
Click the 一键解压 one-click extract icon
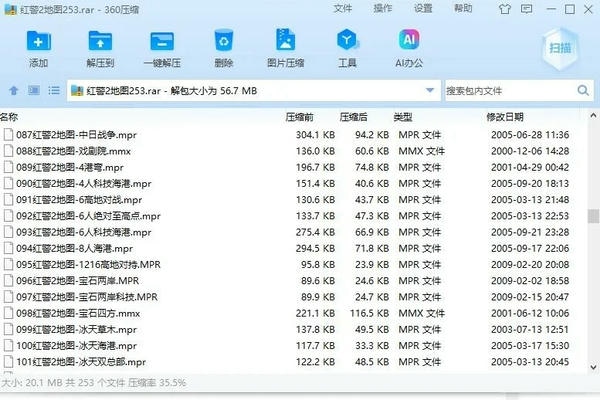click(162, 41)
